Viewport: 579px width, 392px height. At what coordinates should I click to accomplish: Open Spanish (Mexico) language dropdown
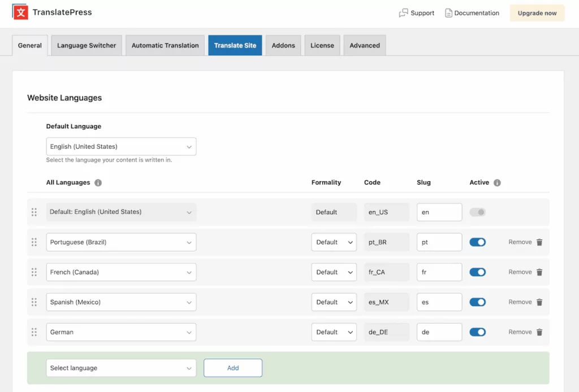[121, 302]
